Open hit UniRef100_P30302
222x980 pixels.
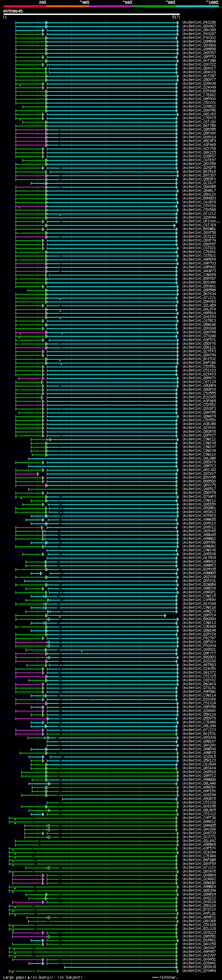[199, 38]
